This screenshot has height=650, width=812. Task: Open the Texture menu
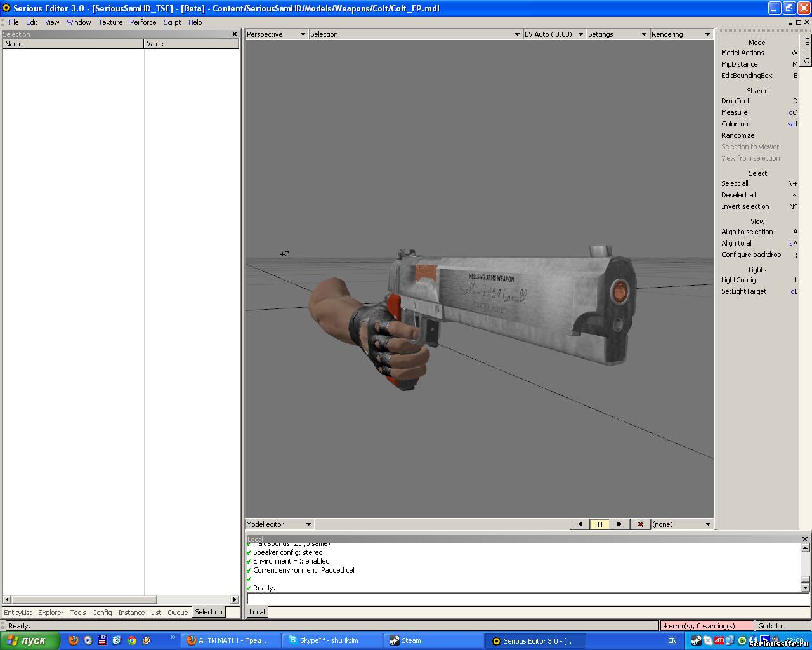[x=110, y=22]
